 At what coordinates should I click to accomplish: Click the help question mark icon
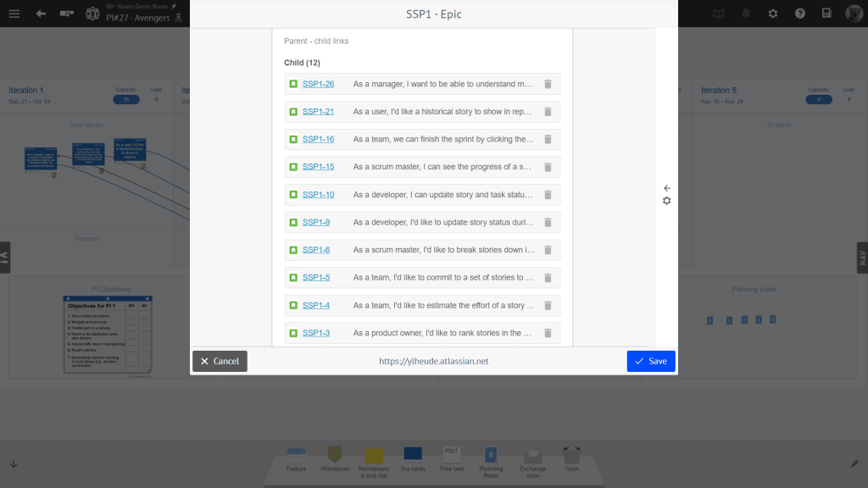tap(799, 14)
